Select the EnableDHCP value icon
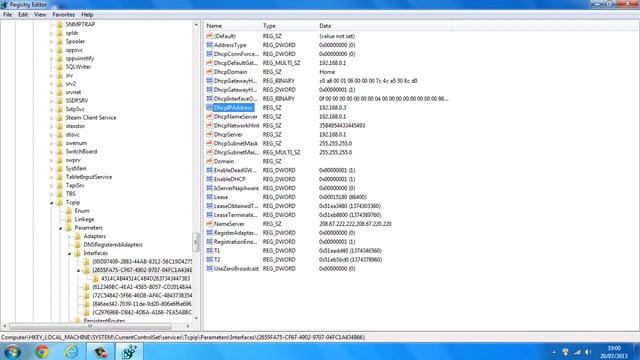The image size is (640, 360). coord(209,179)
